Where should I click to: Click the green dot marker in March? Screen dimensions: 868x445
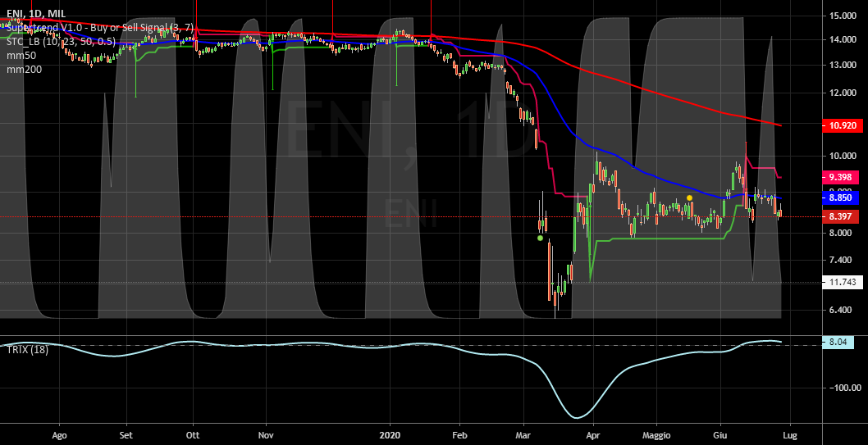pos(541,238)
